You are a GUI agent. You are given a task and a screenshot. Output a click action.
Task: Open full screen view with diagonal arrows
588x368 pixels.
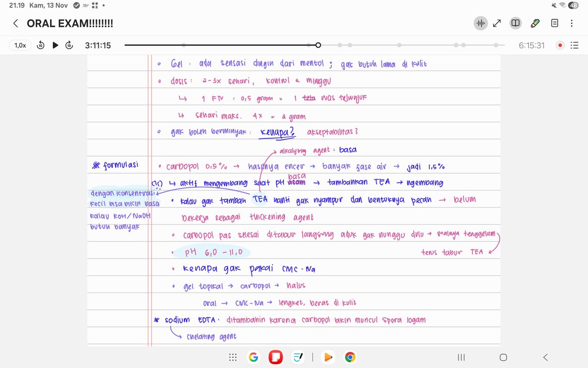coord(497,23)
